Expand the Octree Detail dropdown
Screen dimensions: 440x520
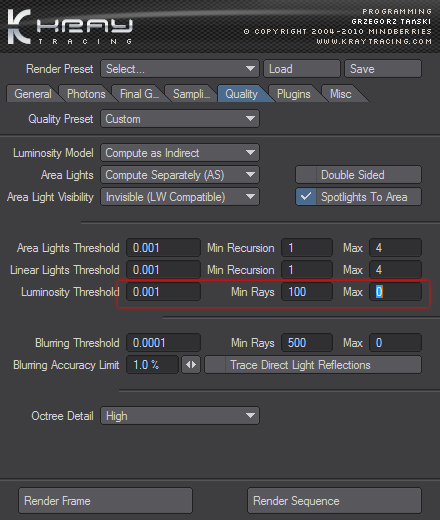click(x=180, y=416)
